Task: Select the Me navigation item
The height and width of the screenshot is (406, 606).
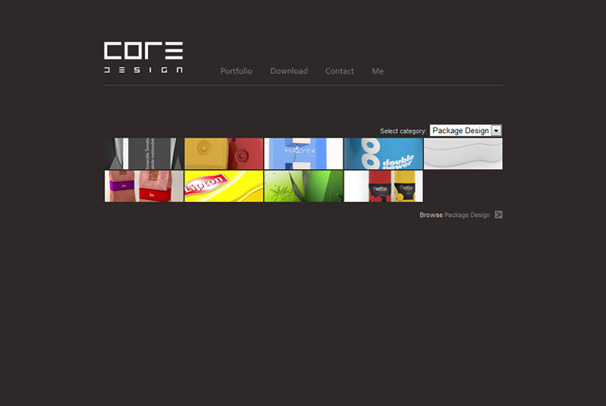Action: 377,71
